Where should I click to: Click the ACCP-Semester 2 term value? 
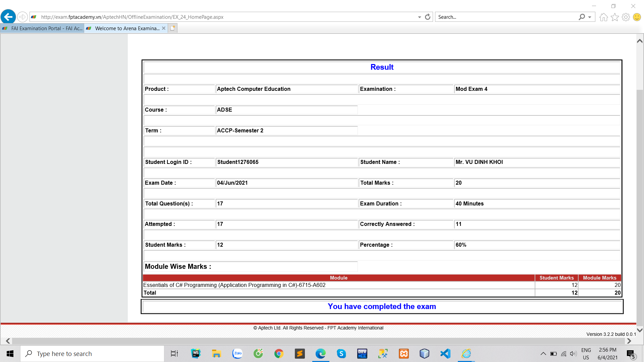[x=240, y=131]
